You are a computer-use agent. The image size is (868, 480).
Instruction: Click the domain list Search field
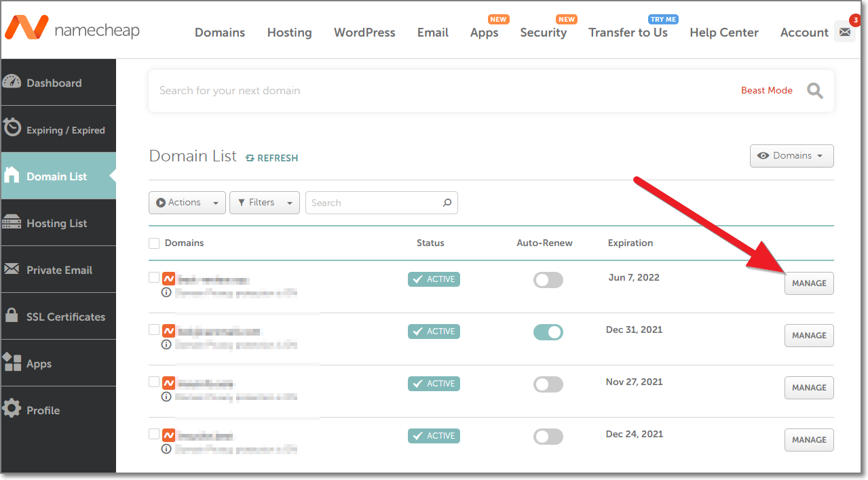[381, 203]
